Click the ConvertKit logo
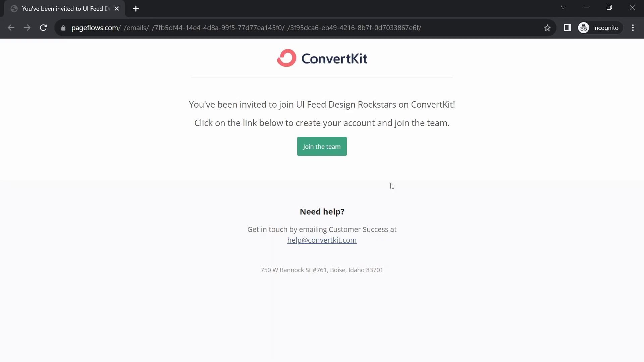 (x=322, y=58)
